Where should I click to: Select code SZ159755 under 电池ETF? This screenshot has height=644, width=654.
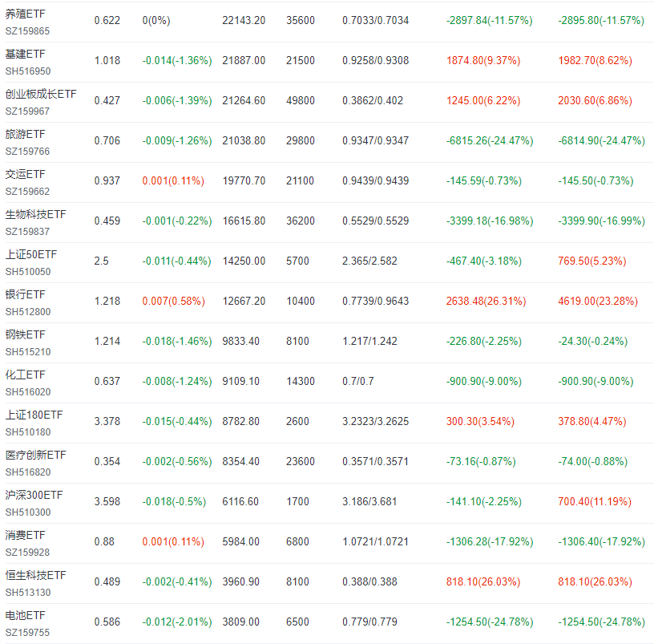coord(27,632)
